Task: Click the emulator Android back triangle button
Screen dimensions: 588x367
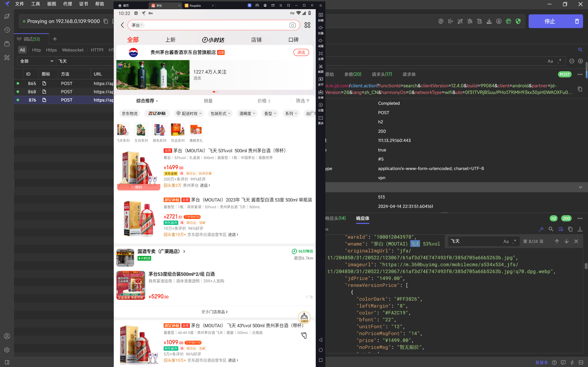Action: pyautogui.click(x=321, y=340)
